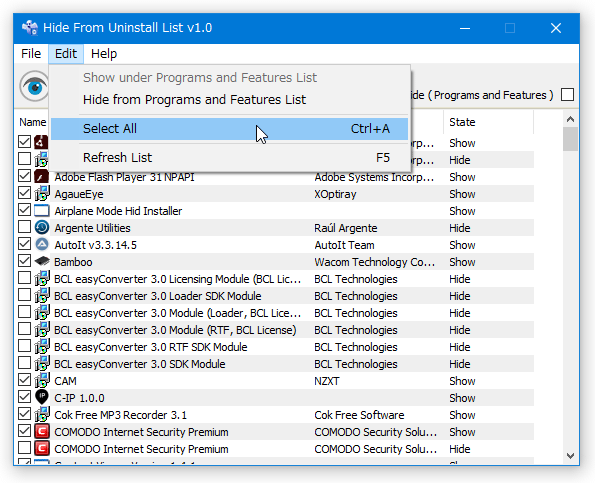Click the CAM program icon
This screenshot has height=483, width=595.
pos(42,381)
